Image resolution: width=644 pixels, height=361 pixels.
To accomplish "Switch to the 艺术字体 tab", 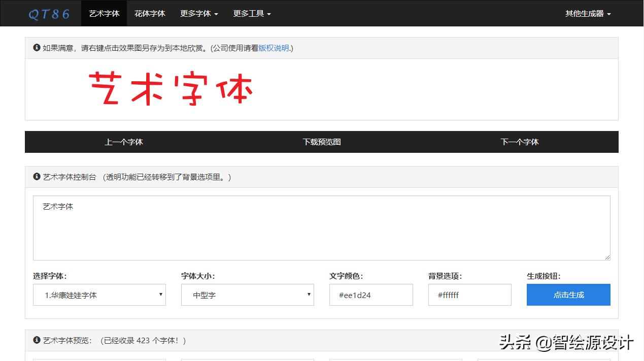I will point(104,14).
